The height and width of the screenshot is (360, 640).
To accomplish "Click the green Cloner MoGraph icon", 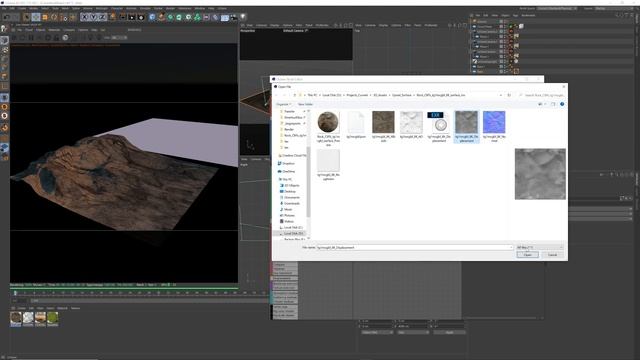I will click(x=197, y=17).
